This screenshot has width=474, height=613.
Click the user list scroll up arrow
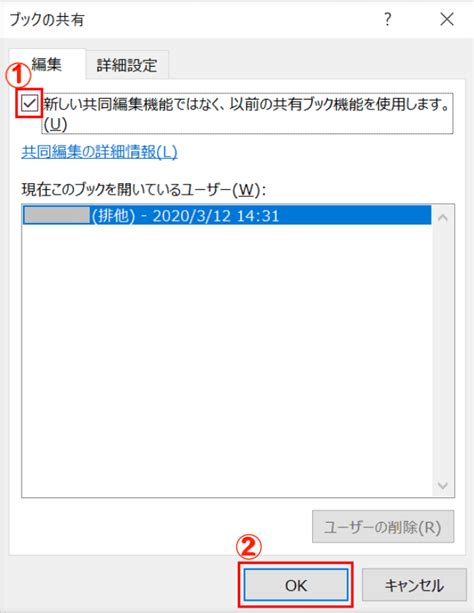[x=443, y=218]
